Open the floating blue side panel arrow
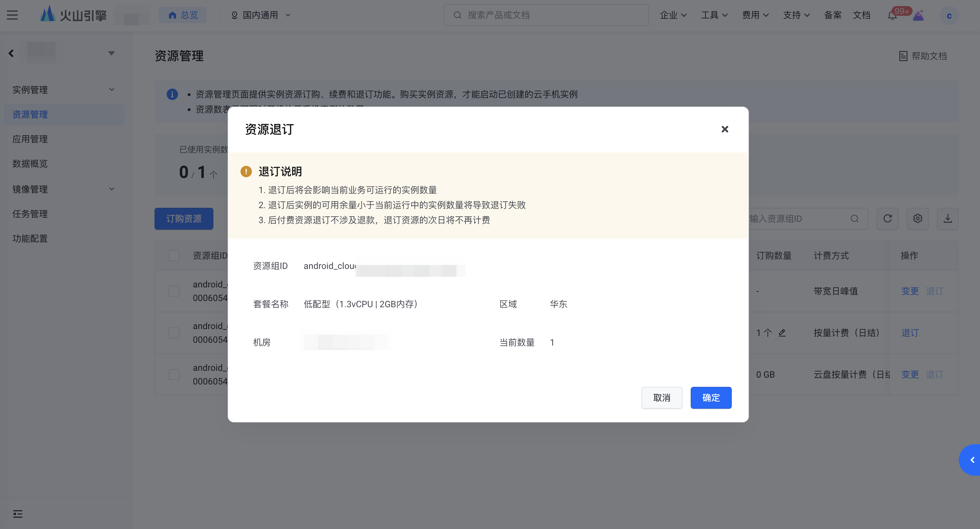Screen dimensions: 980x529 click(972, 460)
